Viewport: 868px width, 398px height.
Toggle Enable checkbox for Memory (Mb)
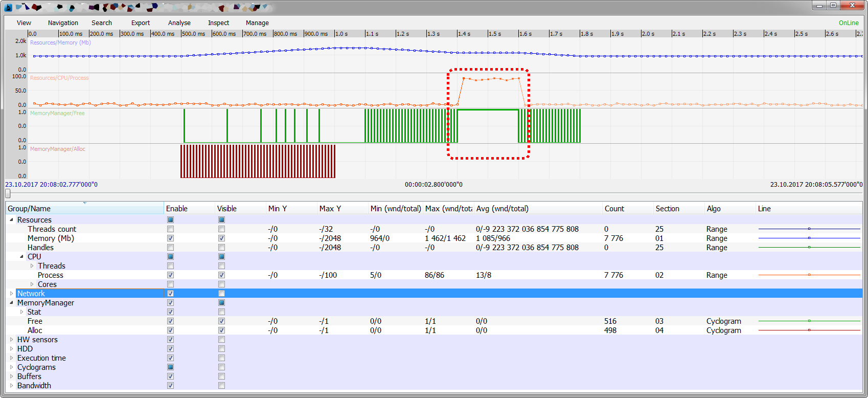170,238
